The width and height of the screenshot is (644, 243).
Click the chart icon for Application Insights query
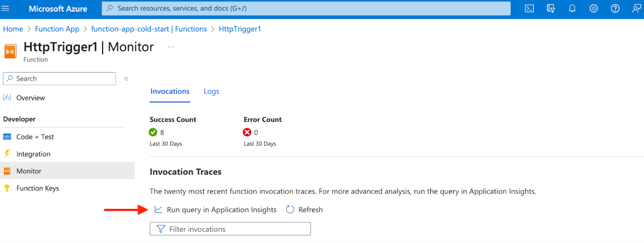(158, 209)
